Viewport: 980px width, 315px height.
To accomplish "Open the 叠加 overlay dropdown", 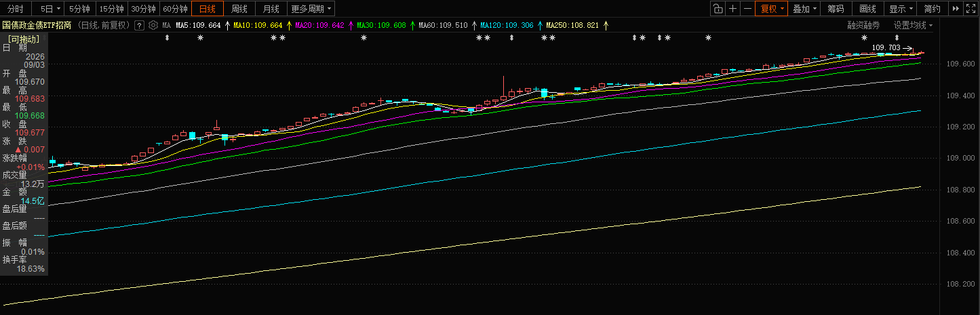I will coord(804,9).
